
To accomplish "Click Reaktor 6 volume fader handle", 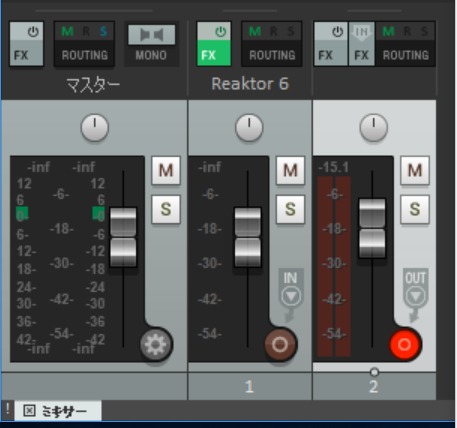I will point(248,237).
